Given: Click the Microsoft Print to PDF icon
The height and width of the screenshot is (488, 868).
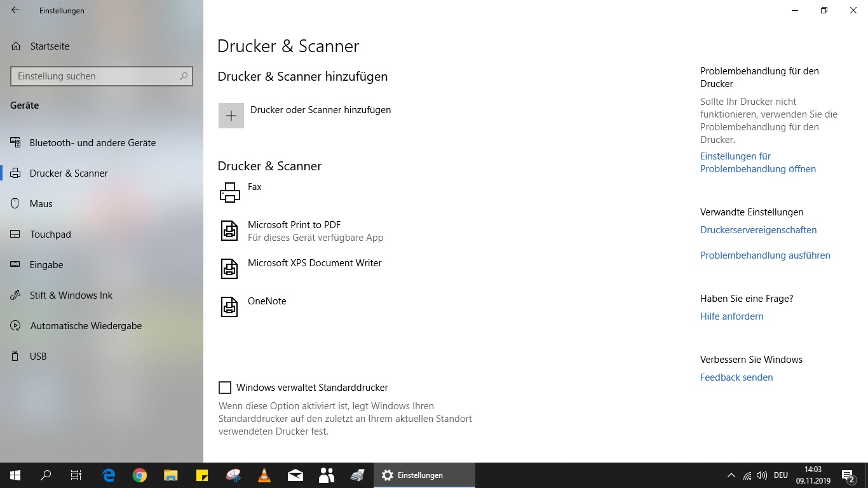Looking at the screenshot, I should tap(229, 231).
